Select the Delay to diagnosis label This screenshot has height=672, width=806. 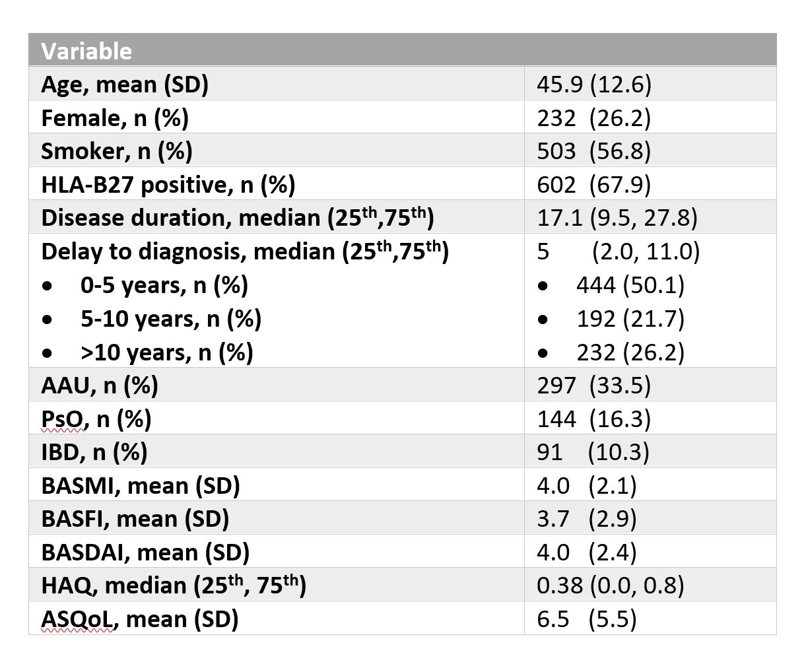point(245,252)
